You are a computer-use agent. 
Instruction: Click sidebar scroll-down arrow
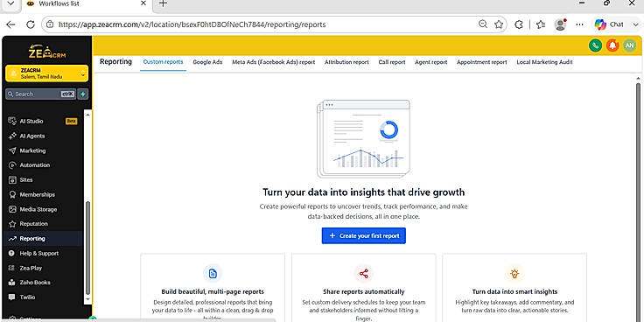(87, 299)
